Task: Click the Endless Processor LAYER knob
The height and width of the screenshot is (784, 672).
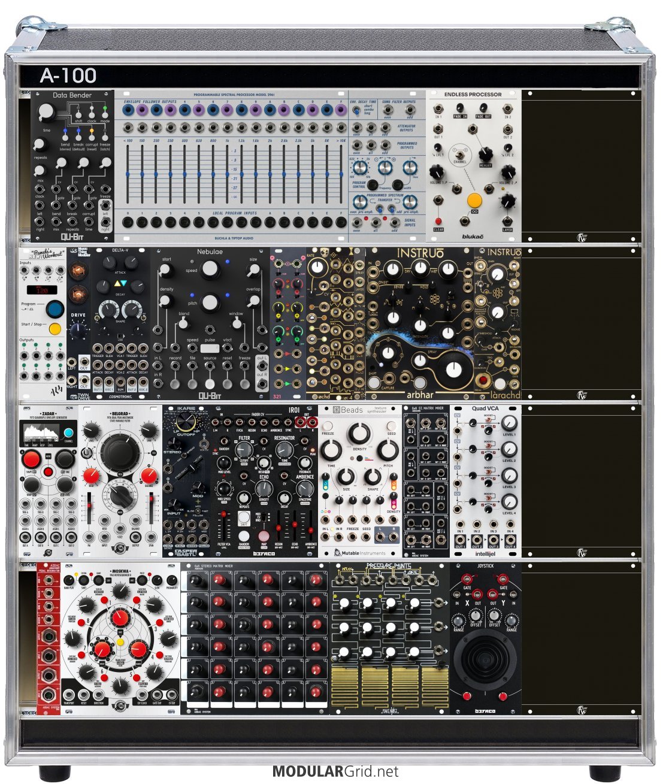Action: [508, 201]
